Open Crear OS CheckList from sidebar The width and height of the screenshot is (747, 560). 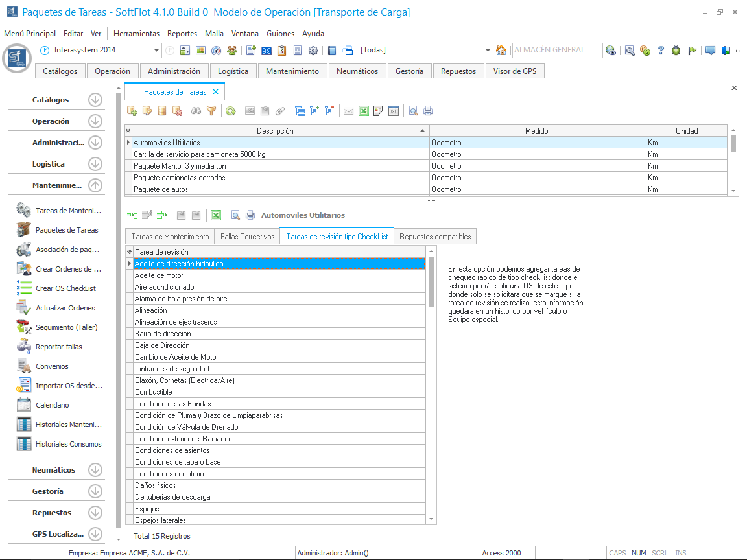(x=65, y=288)
